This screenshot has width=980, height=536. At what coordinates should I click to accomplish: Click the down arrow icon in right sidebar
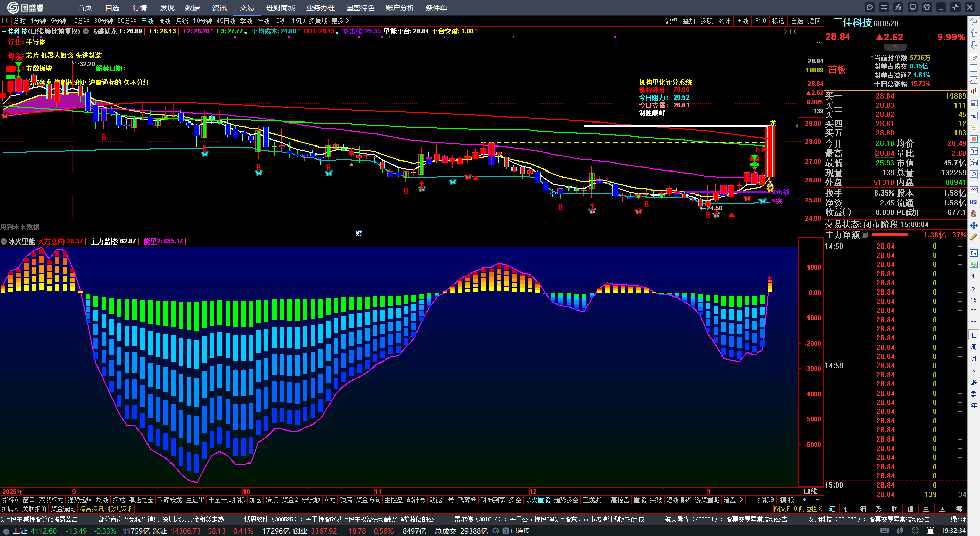tap(974, 45)
